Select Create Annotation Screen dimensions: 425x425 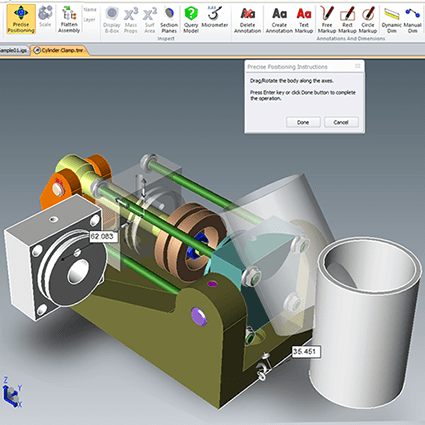click(x=279, y=20)
